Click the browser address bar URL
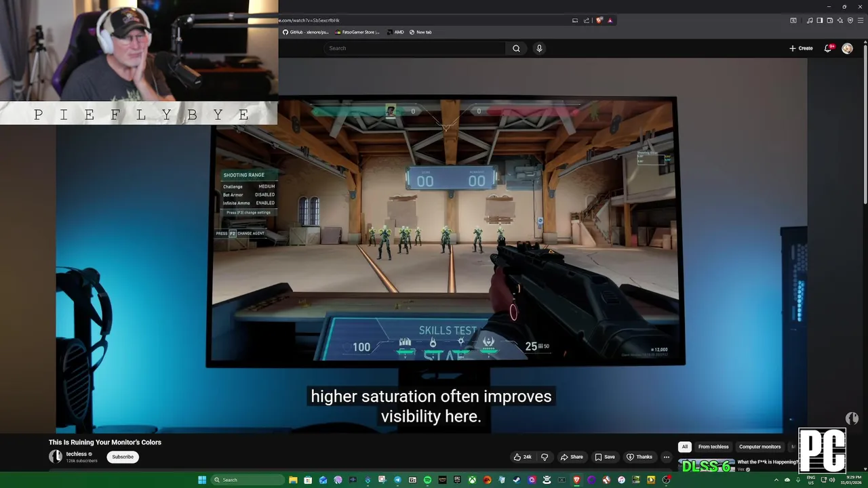This screenshot has height=488, width=868. pyautogui.click(x=309, y=20)
